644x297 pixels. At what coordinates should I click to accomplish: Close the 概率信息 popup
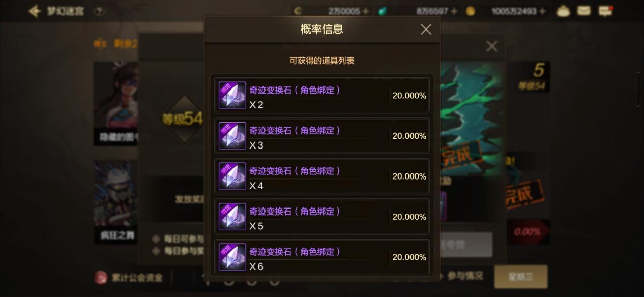tap(426, 29)
